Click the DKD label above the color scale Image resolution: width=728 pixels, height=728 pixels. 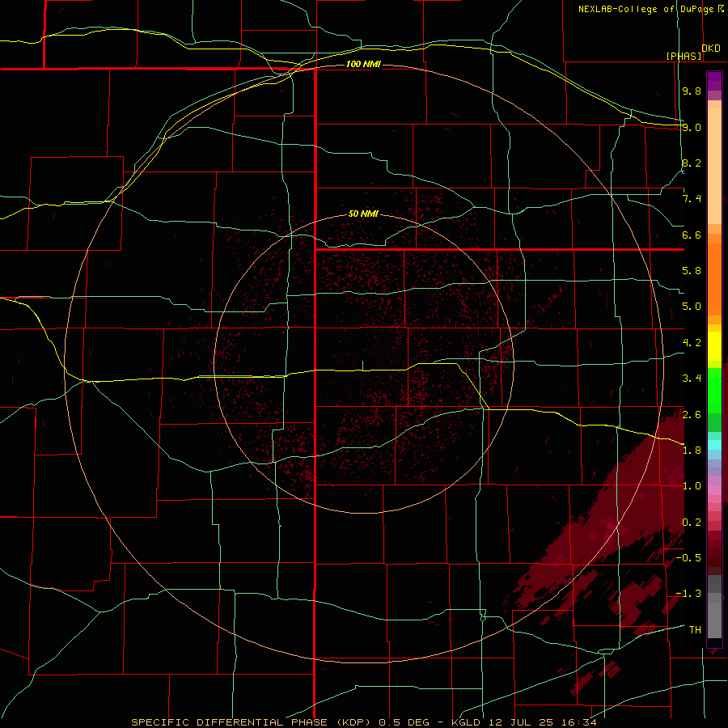[x=711, y=49]
